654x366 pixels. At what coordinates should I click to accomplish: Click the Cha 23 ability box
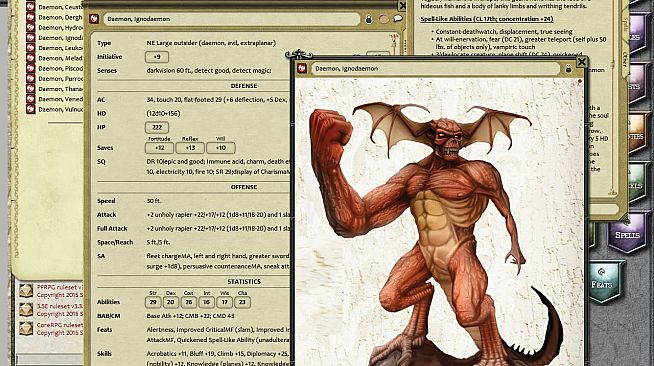pos(242,302)
